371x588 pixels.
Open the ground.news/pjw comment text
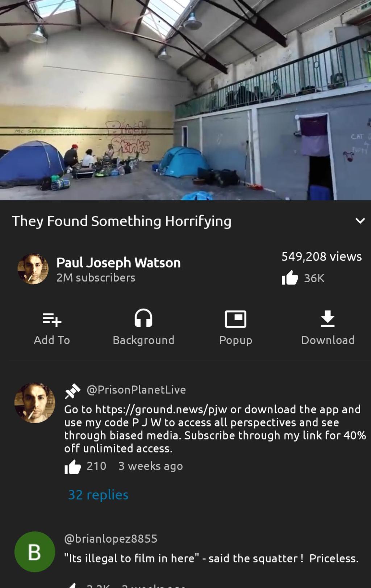[215, 429]
